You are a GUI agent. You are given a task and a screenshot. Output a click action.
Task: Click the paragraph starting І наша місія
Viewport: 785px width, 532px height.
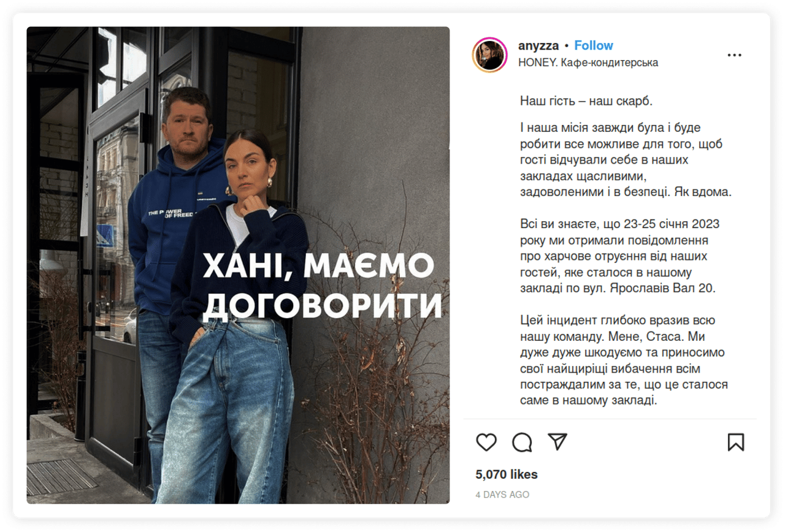tap(626, 160)
